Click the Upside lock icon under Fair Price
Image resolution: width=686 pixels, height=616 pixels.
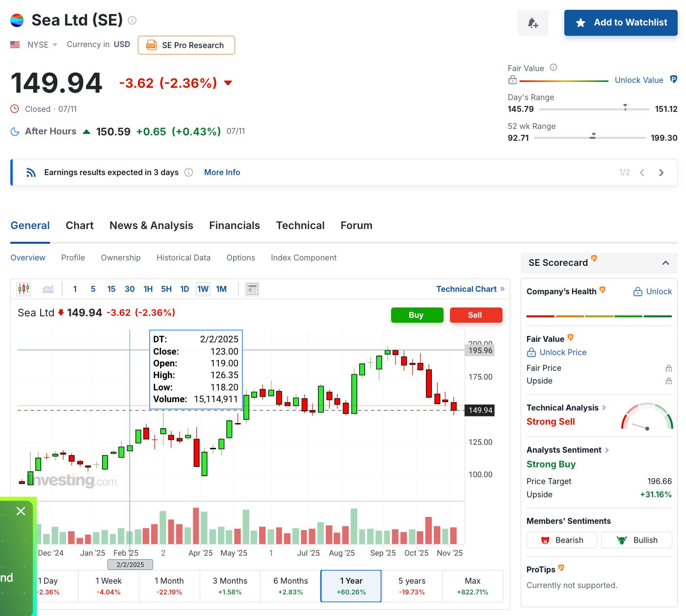pyautogui.click(x=668, y=381)
